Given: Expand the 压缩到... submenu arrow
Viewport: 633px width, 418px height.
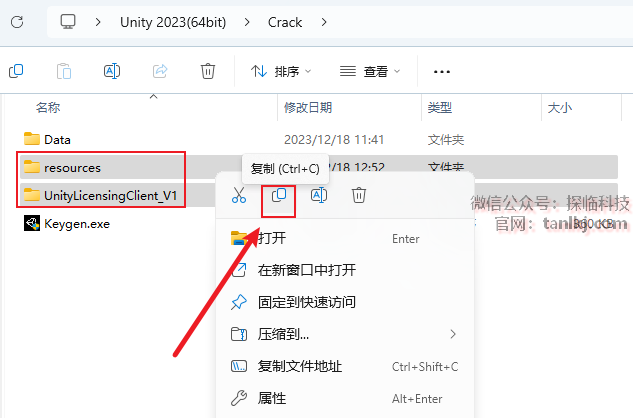Looking at the screenshot, I should tap(453, 334).
